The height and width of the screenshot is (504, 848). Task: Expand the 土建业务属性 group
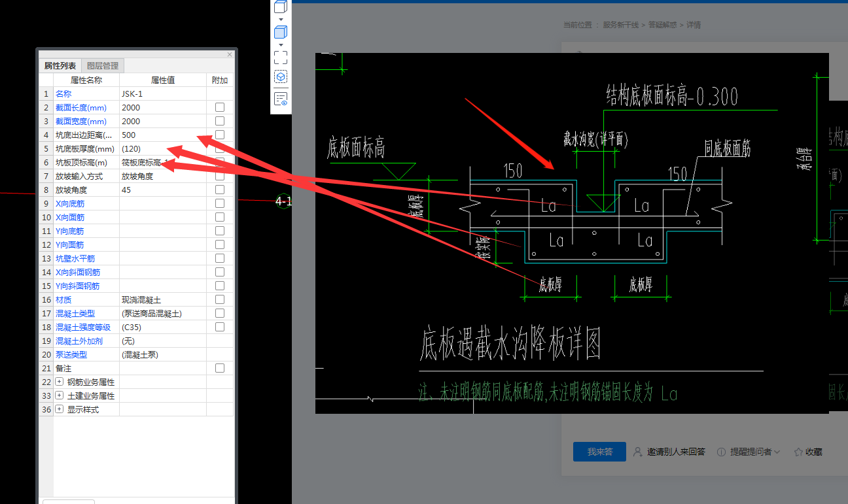[59, 395]
